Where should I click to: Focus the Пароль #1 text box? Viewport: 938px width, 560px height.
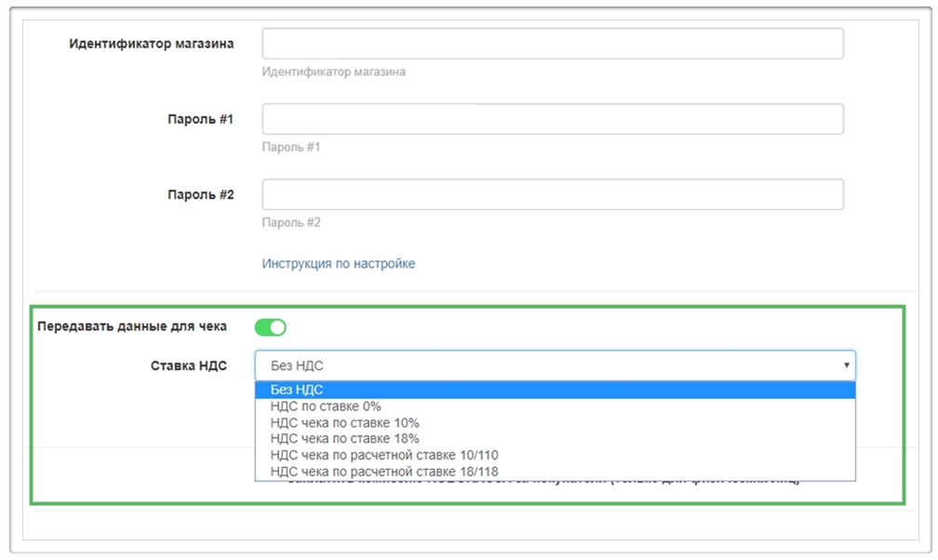tap(553, 119)
